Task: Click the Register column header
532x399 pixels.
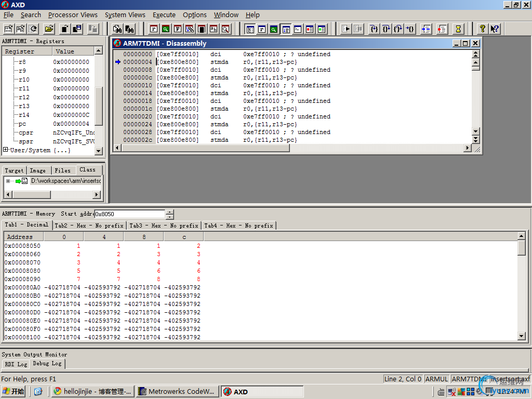Action: click(x=27, y=51)
